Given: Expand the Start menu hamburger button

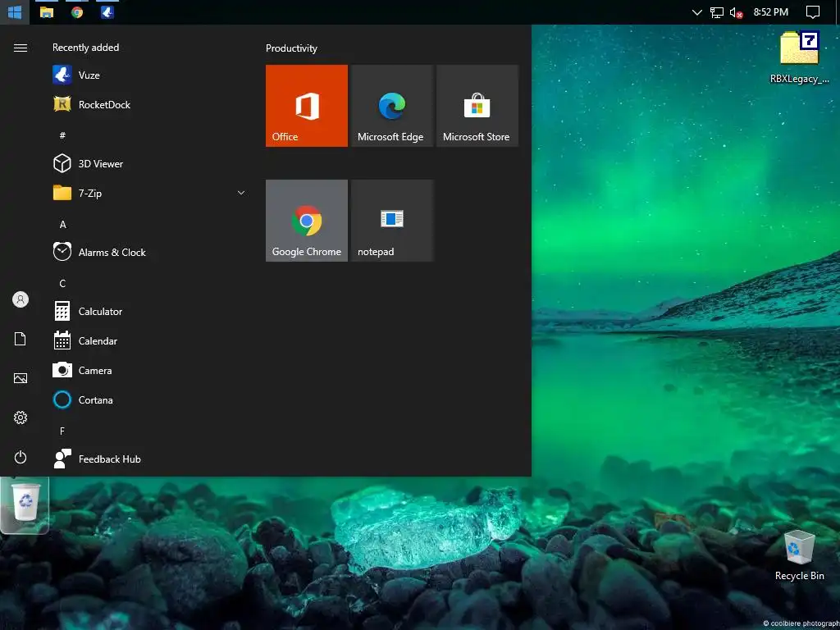Looking at the screenshot, I should [x=21, y=48].
